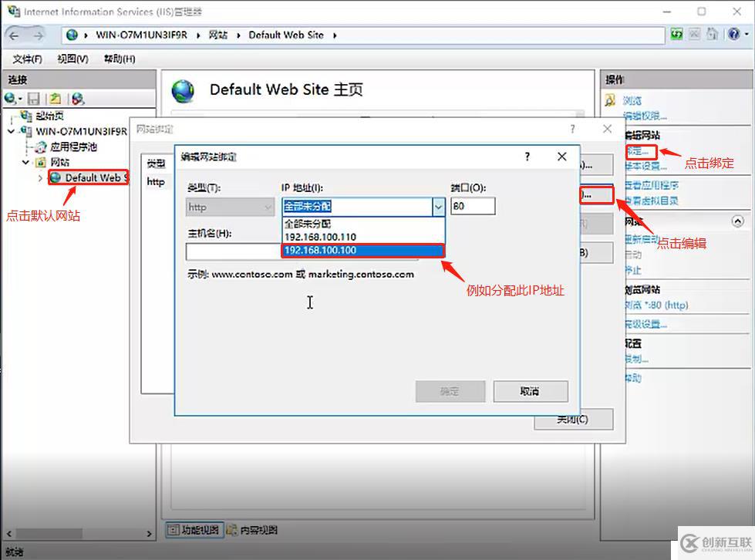Choose 192.168.100.110 from IP list
Image resolution: width=755 pixels, height=560 pixels.
tap(363, 237)
